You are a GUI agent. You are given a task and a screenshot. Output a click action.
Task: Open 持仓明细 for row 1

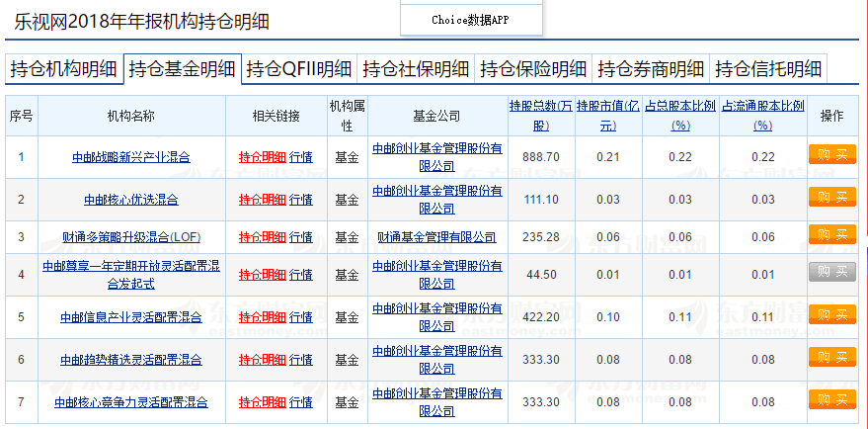(263, 157)
